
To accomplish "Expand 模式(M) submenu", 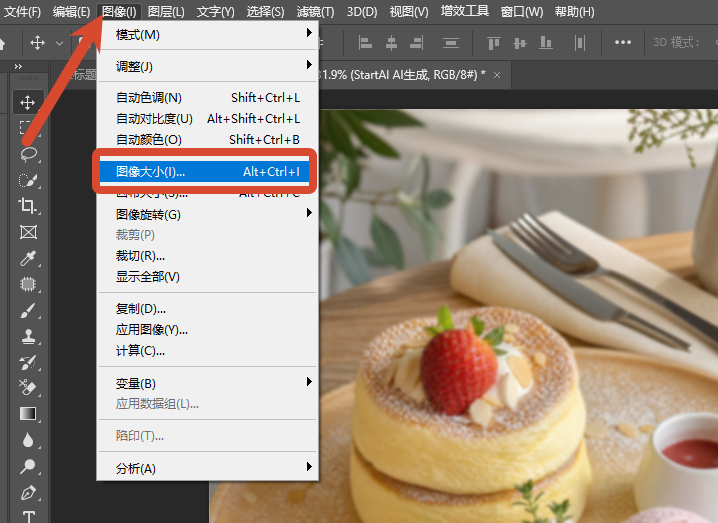I will (310, 33).
